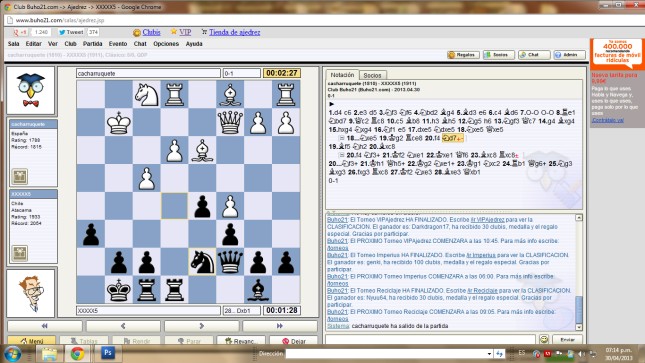Follow the VIP link with star icon
The image size is (645, 363).
point(185,32)
